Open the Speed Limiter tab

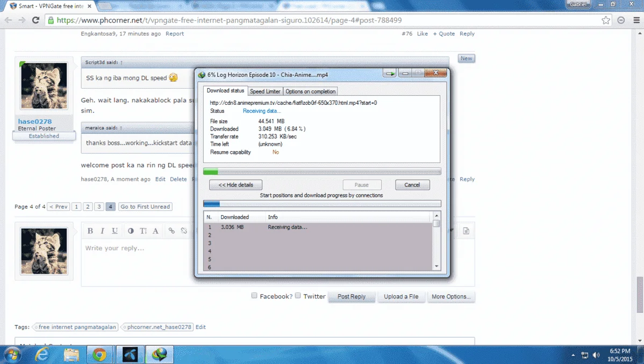pyautogui.click(x=265, y=91)
